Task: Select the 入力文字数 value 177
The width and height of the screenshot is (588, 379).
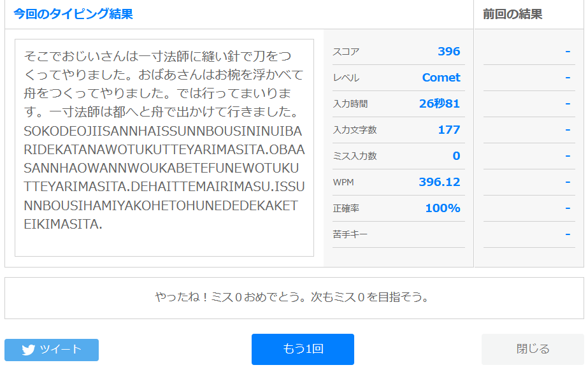Action: pyautogui.click(x=448, y=130)
